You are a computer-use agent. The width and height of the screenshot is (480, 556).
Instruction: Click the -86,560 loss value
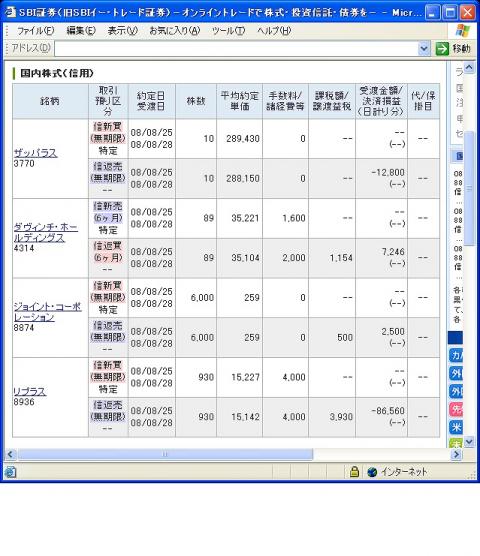point(388,411)
